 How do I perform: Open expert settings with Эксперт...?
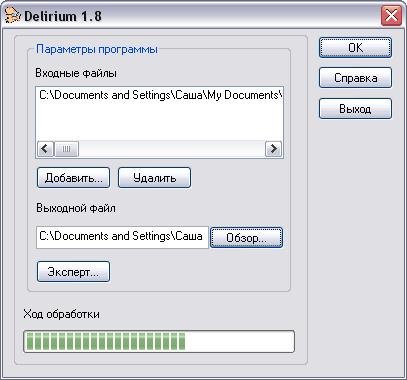(73, 272)
